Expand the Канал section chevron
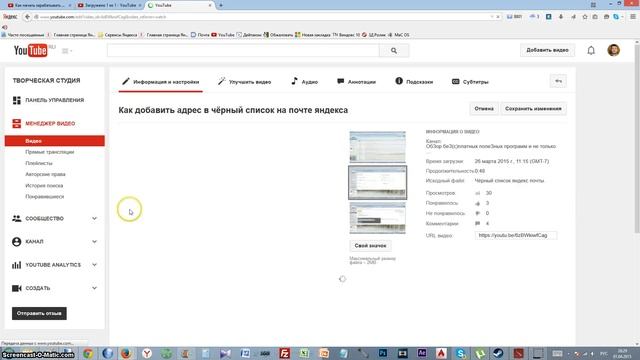The height and width of the screenshot is (360, 640). click(94, 242)
